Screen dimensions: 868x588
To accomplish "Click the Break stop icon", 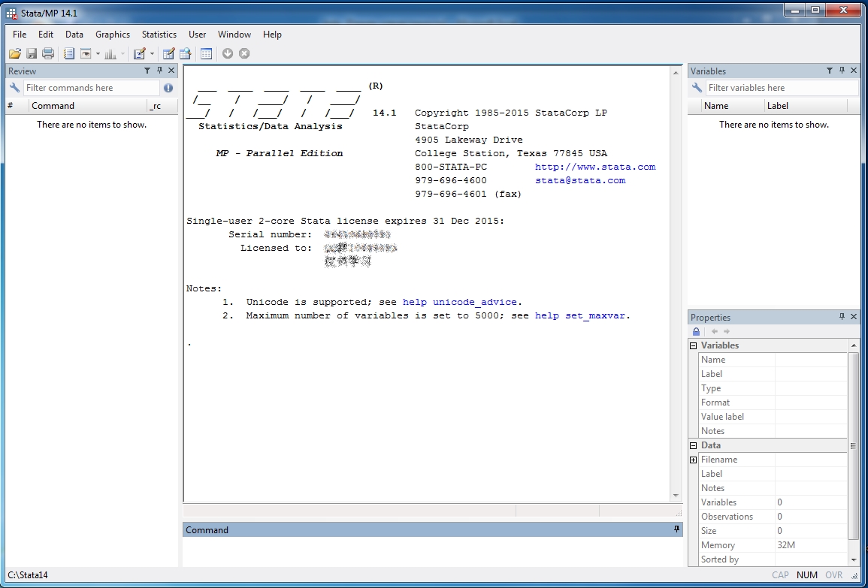I will pyautogui.click(x=244, y=53).
